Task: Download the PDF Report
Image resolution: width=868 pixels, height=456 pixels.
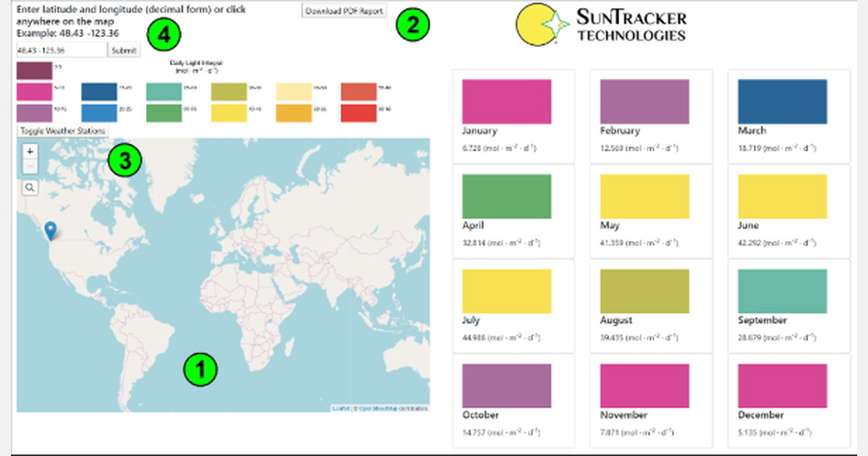Action: 344,10
